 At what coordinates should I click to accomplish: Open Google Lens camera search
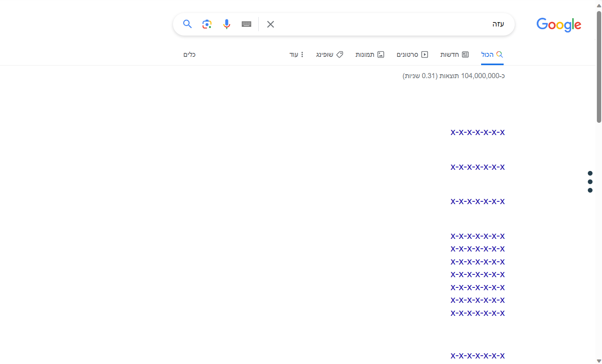click(207, 24)
